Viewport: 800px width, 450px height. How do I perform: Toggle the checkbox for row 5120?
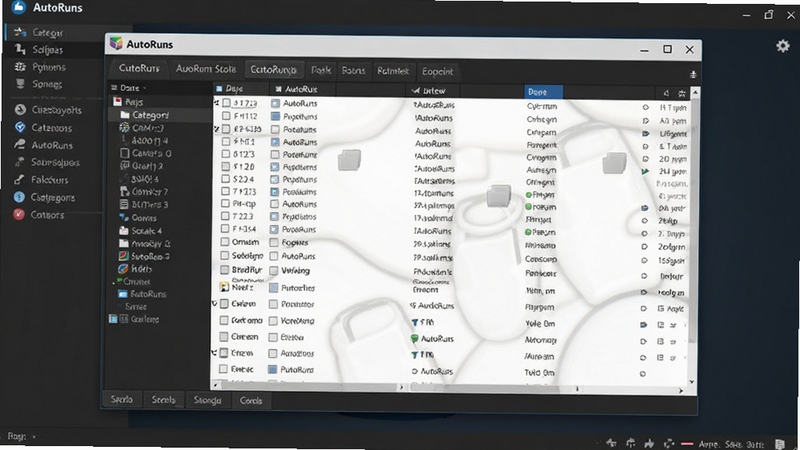226,166
